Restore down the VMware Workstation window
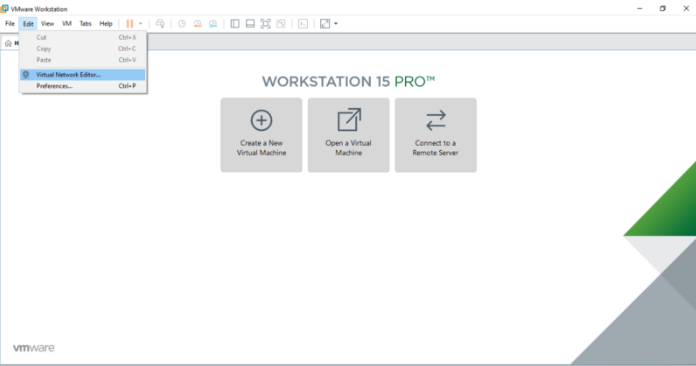This screenshot has width=696, height=366. 663,8
